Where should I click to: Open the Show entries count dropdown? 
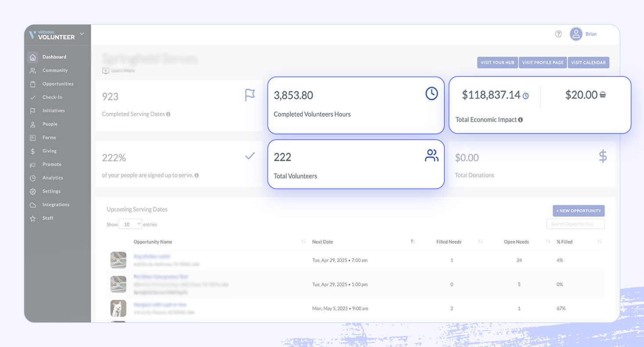pos(130,224)
